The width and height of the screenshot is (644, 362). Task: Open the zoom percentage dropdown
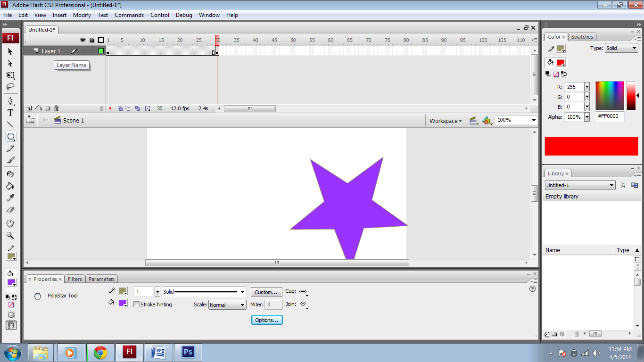pos(533,120)
